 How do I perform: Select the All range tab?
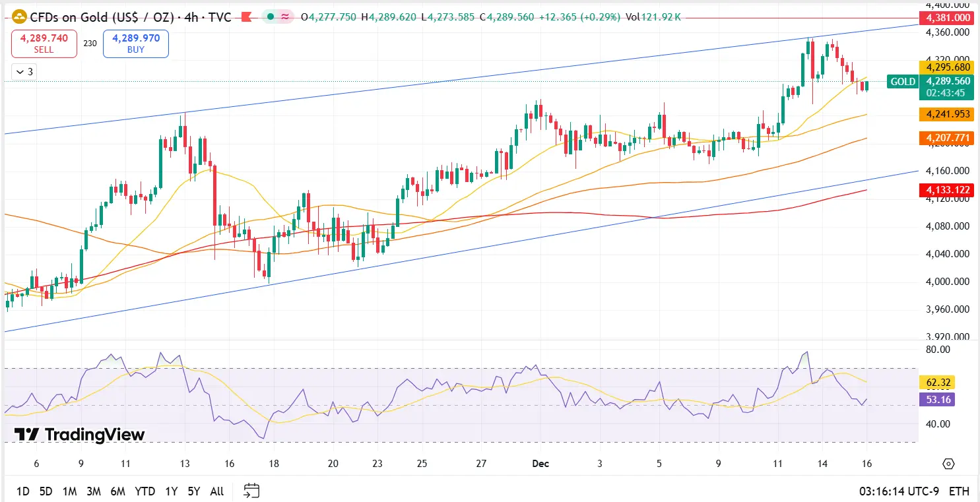coord(217,491)
